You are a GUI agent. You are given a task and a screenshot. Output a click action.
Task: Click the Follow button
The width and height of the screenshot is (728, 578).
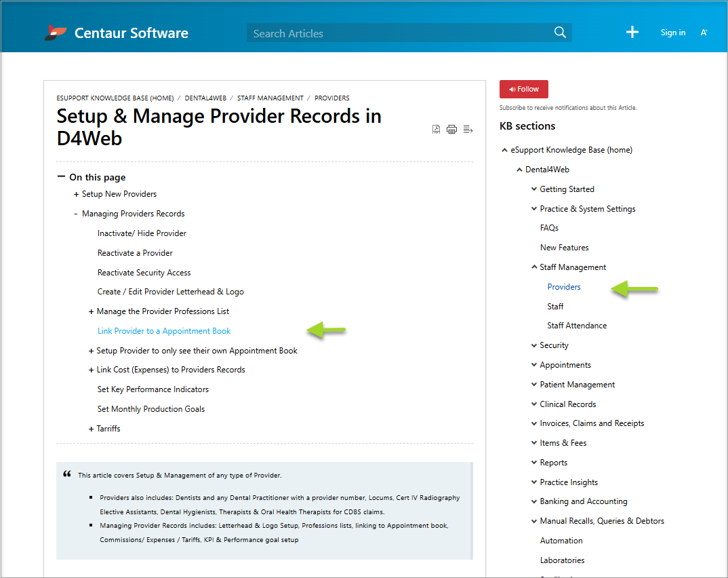coord(524,89)
